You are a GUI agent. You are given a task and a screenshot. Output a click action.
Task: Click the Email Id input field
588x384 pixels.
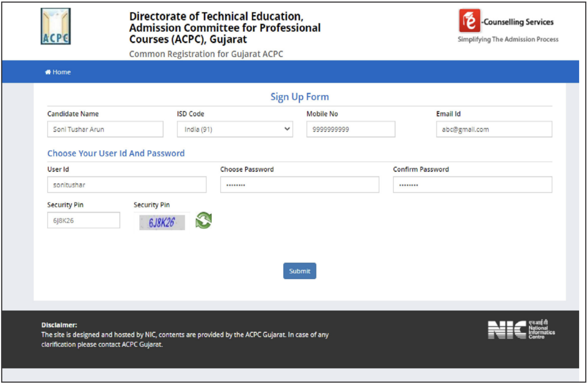point(494,129)
